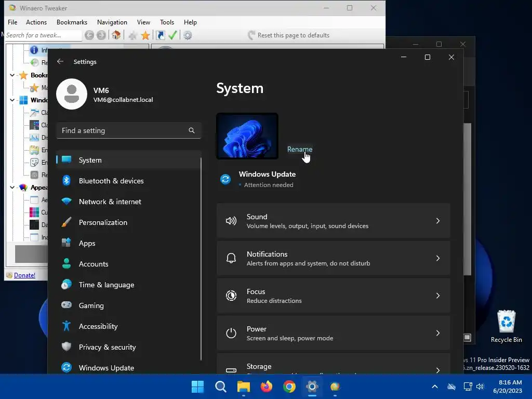Click the Settings back arrow
The image size is (532, 399).
pyautogui.click(x=60, y=61)
